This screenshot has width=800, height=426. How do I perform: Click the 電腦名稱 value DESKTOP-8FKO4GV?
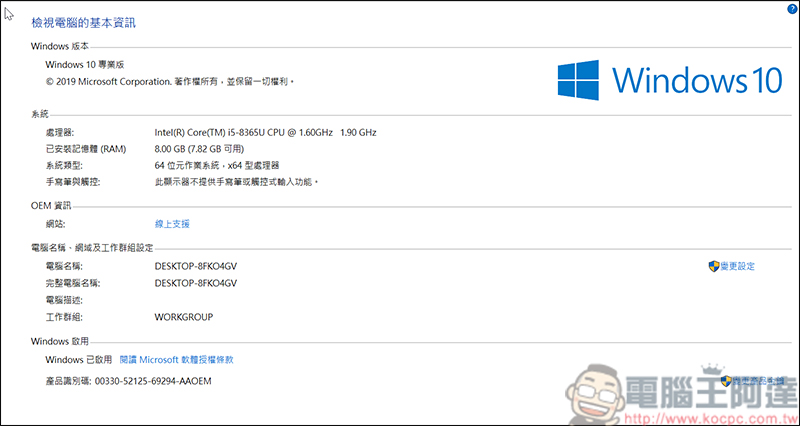pyautogui.click(x=195, y=266)
